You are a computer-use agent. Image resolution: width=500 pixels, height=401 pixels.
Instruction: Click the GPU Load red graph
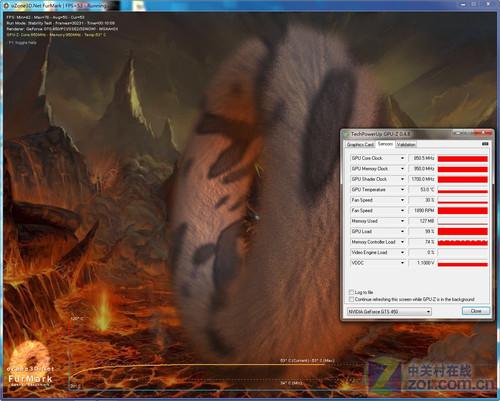click(x=463, y=232)
